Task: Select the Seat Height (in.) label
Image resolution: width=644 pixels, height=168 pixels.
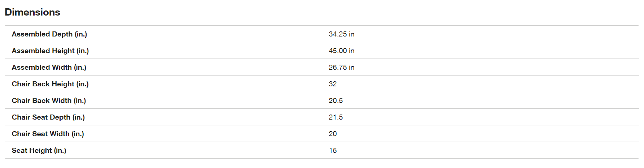Action: [x=39, y=150]
